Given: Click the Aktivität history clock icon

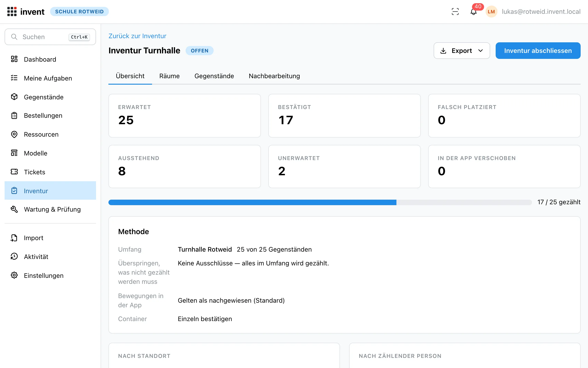Looking at the screenshot, I should pyautogui.click(x=14, y=256).
